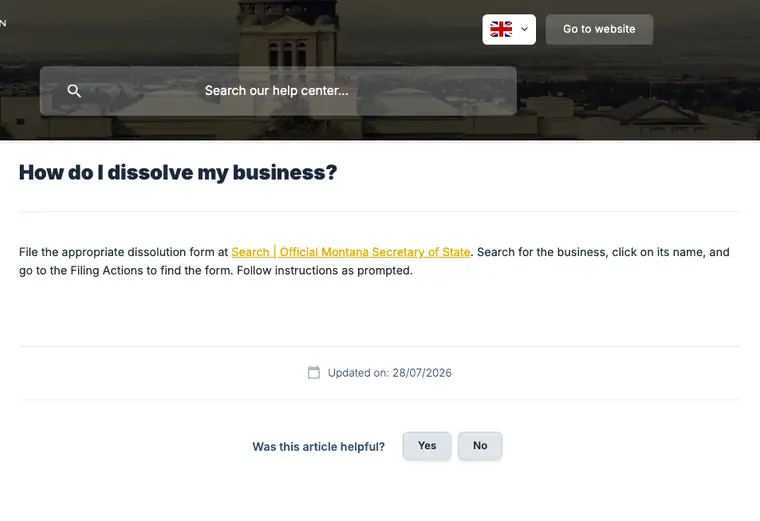Click the calendar icon beside Updated on
760x521 pixels.
coord(314,372)
